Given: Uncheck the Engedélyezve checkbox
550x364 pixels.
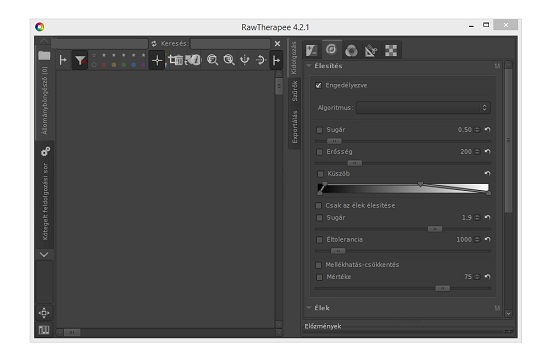Looking at the screenshot, I should (318, 85).
